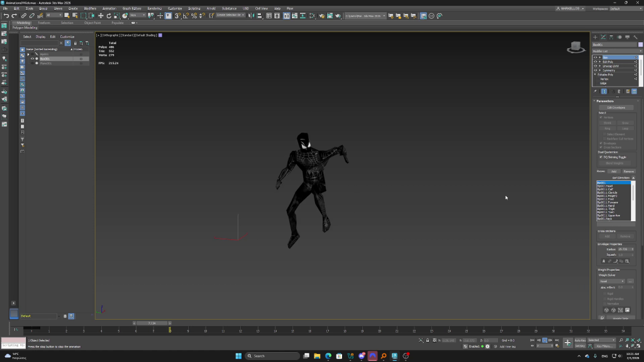Click the Remove modifier trash icon

pos(619,92)
